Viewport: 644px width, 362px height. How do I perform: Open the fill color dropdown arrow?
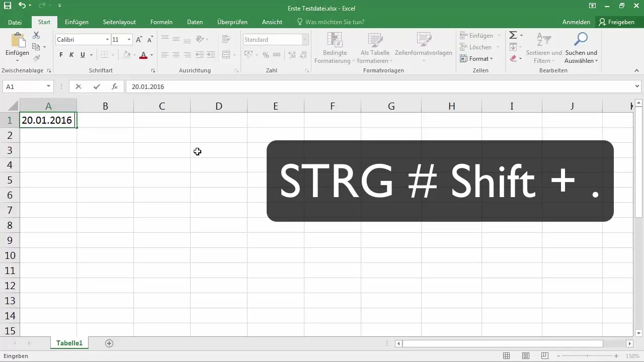[135, 55]
